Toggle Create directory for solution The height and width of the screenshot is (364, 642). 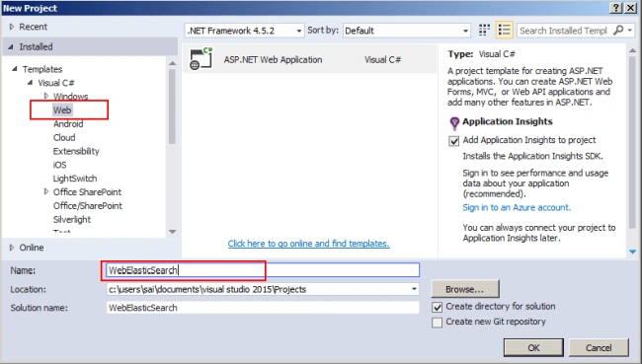coord(437,307)
